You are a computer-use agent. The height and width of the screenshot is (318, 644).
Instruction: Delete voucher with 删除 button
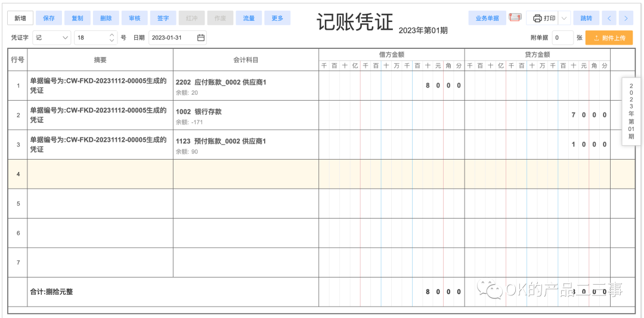106,18
